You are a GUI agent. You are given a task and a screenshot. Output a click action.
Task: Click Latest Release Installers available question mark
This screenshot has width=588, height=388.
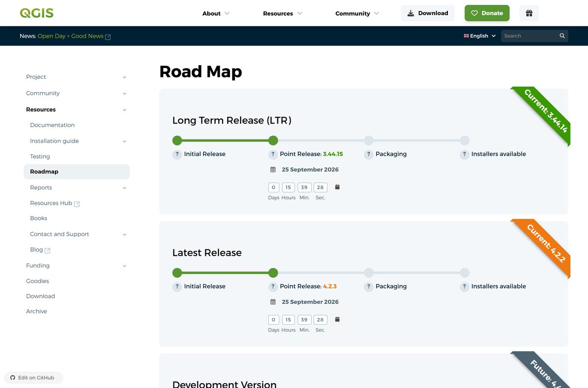coord(465,287)
